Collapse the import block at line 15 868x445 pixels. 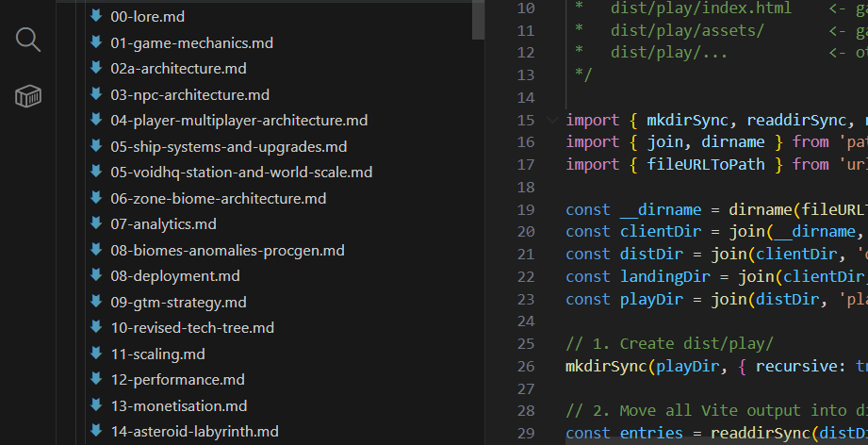pos(551,120)
